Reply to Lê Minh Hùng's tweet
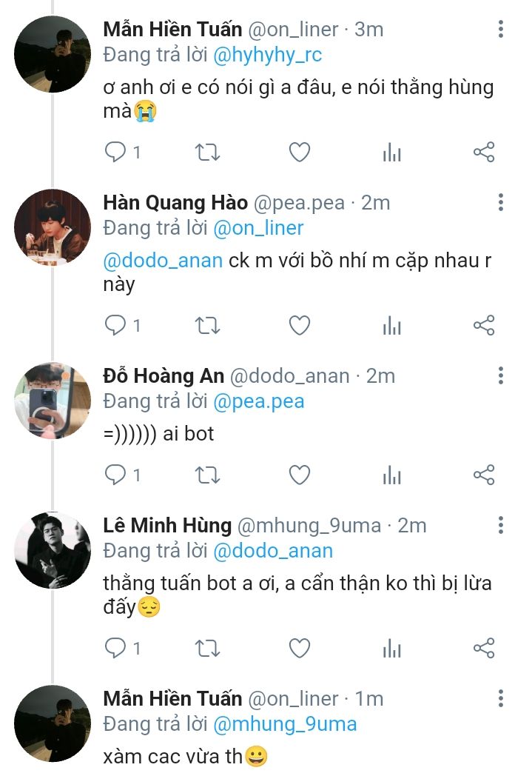This screenshot has height=776, width=532. 115,649
